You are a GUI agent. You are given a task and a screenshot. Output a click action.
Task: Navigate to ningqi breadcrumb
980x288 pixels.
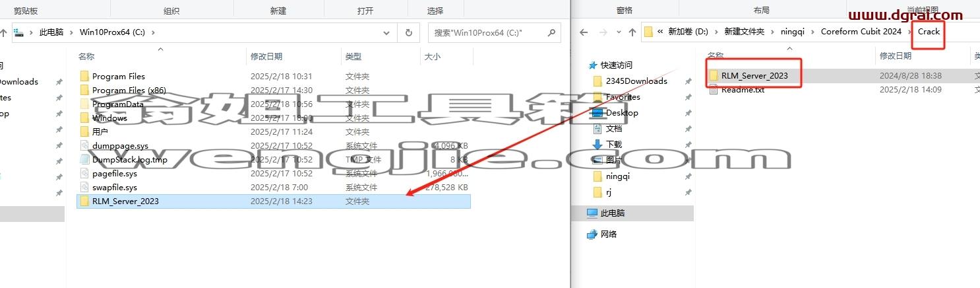[793, 31]
